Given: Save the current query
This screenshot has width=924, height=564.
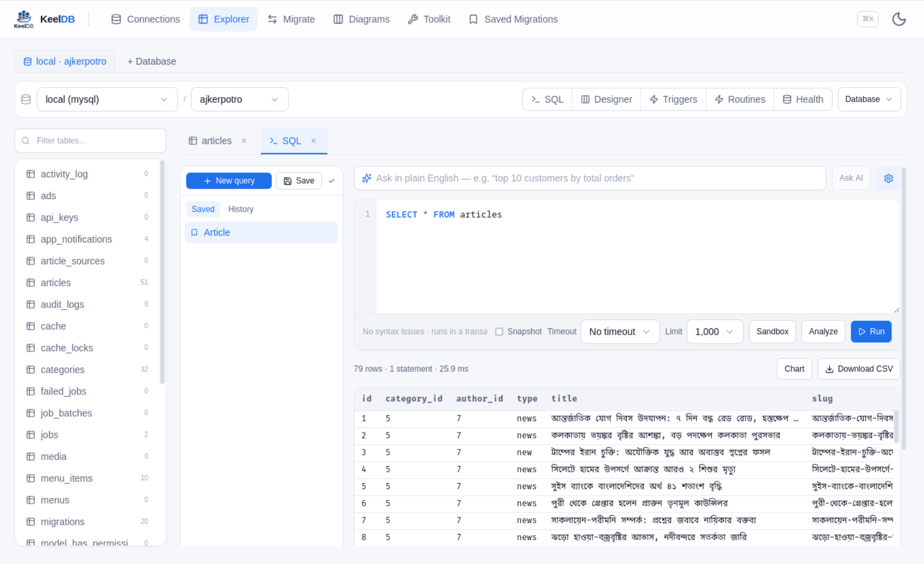Looking at the screenshot, I should click(x=299, y=181).
